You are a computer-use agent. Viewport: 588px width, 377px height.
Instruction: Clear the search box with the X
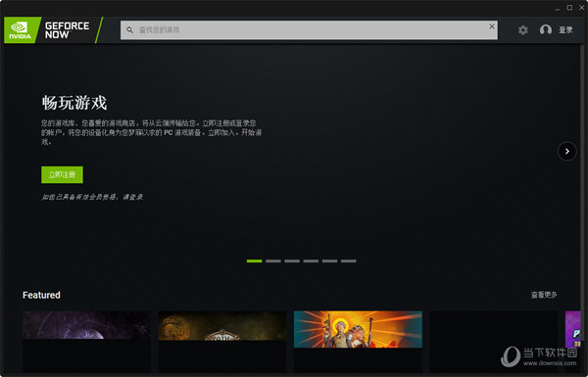(492, 26)
